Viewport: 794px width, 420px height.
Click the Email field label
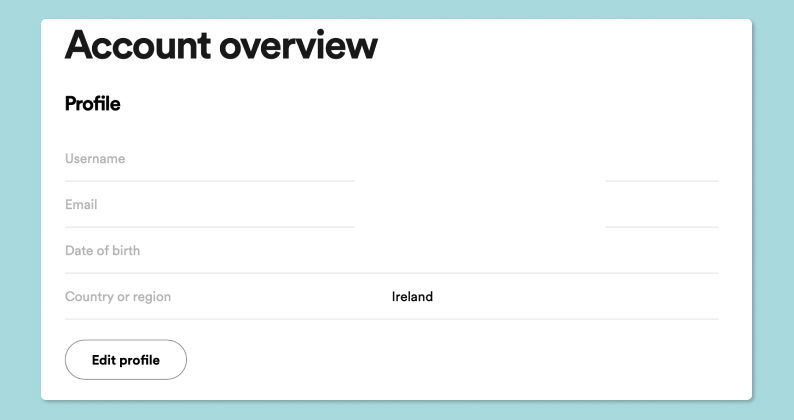(81, 204)
